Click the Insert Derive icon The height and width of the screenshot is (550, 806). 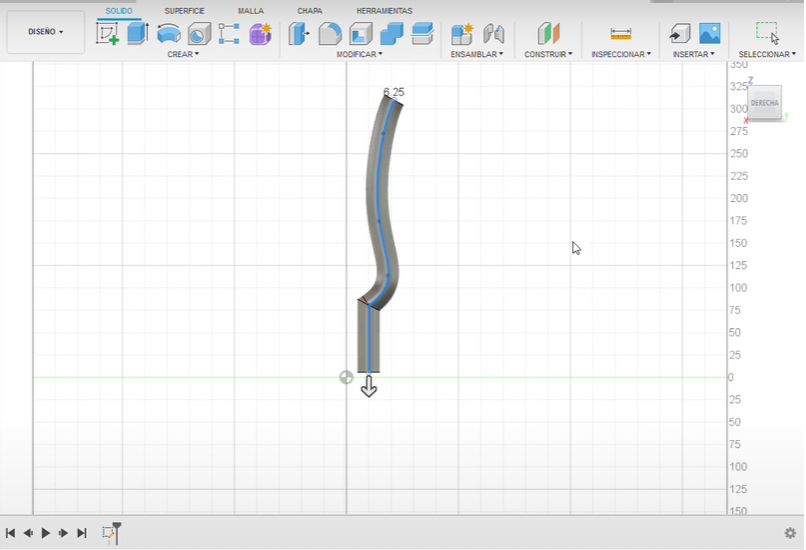click(x=680, y=34)
